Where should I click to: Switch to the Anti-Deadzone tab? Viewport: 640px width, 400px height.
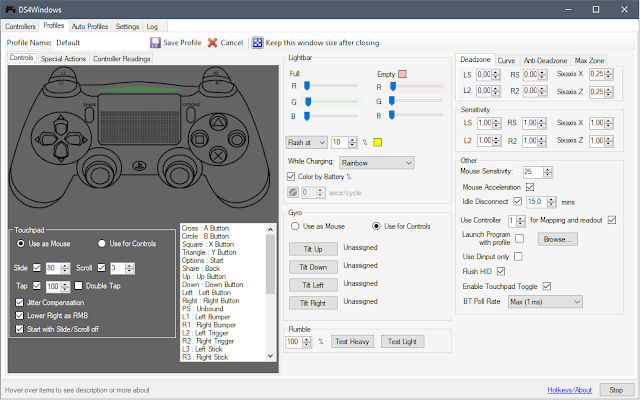point(545,60)
